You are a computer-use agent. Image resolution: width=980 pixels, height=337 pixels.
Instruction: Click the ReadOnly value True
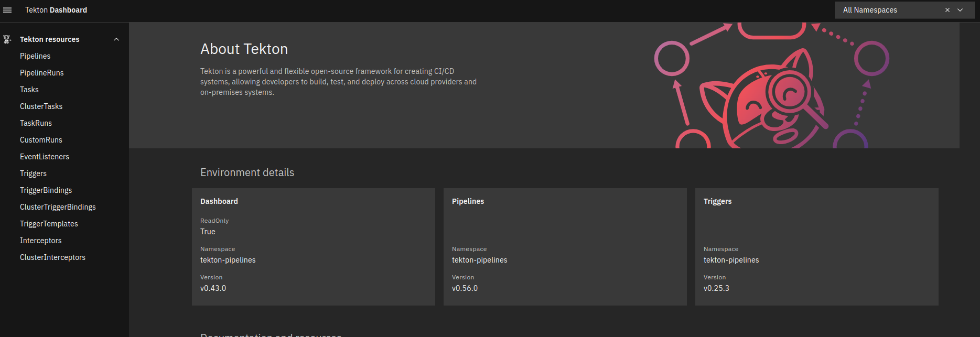[208, 232]
